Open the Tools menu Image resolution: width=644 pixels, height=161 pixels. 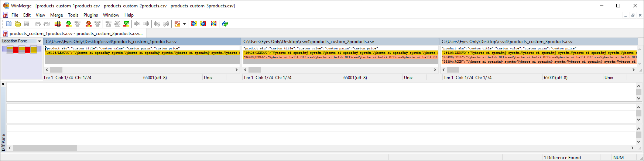pyautogui.click(x=73, y=15)
